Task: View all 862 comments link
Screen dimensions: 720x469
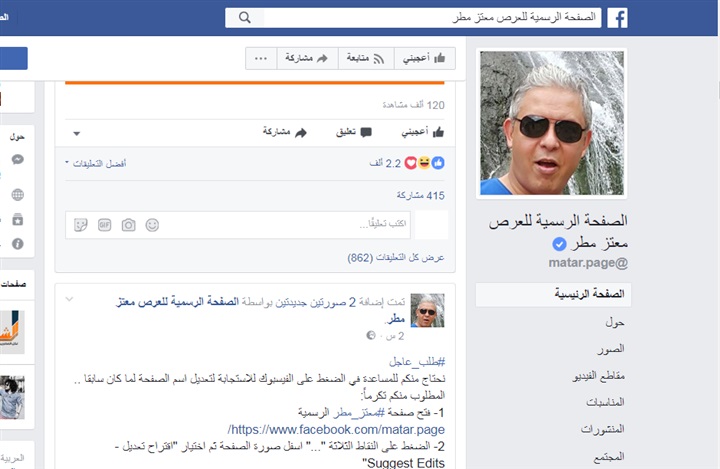Action: click(x=396, y=258)
